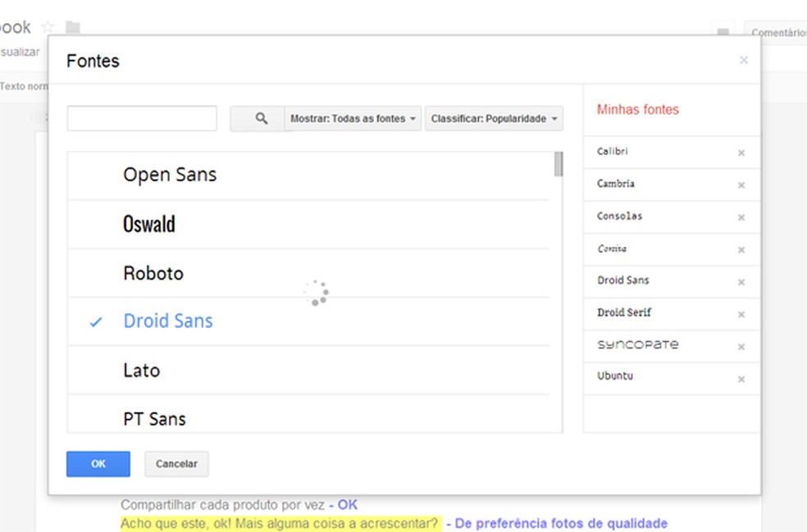
Task: Click the font list scrollbar thumb
Action: 559,164
